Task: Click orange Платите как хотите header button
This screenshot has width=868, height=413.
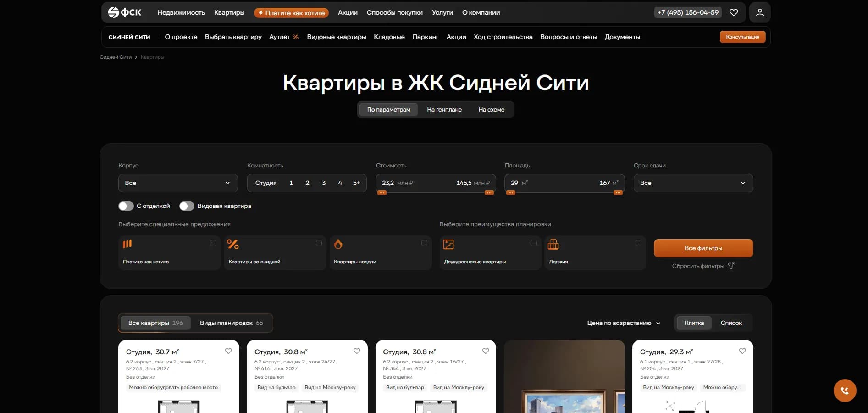Action: click(x=291, y=13)
